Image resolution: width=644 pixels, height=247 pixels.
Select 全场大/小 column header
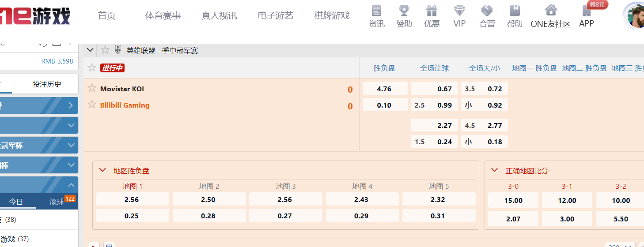click(x=485, y=68)
